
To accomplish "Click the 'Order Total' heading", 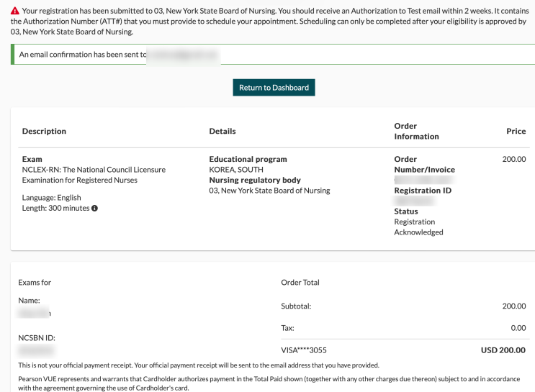I will point(300,283).
